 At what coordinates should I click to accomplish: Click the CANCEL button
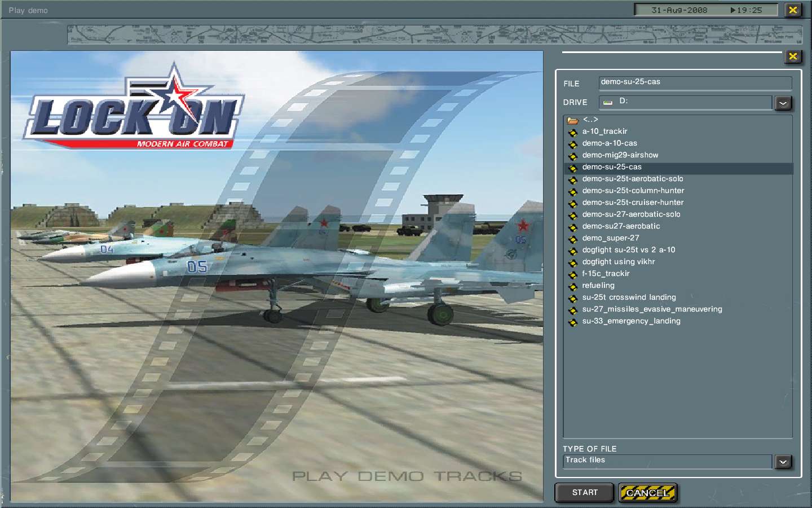click(647, 493)
